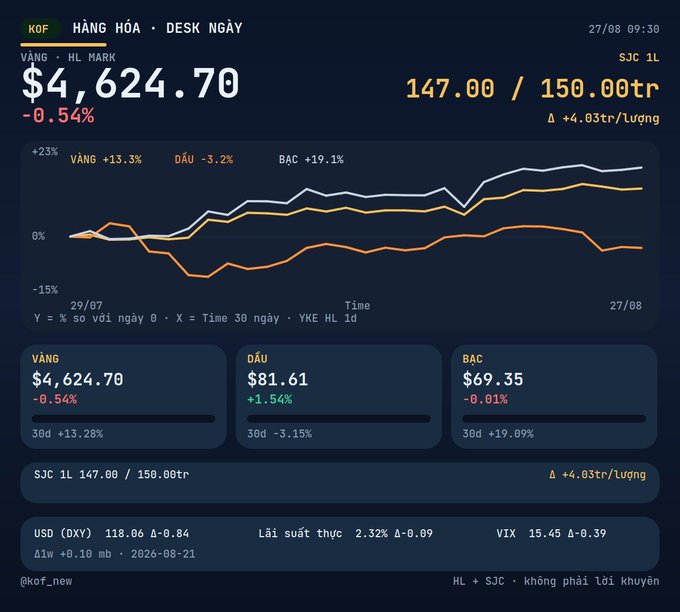Click the SJC 1L 147.00 / 150.00tr row
This screenshot has height=612, width=680.
[340, 483]
